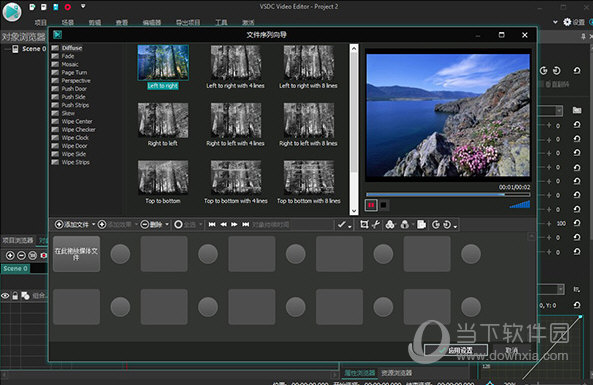
Task: Click 删除 remove button
Action: [152, 225]
